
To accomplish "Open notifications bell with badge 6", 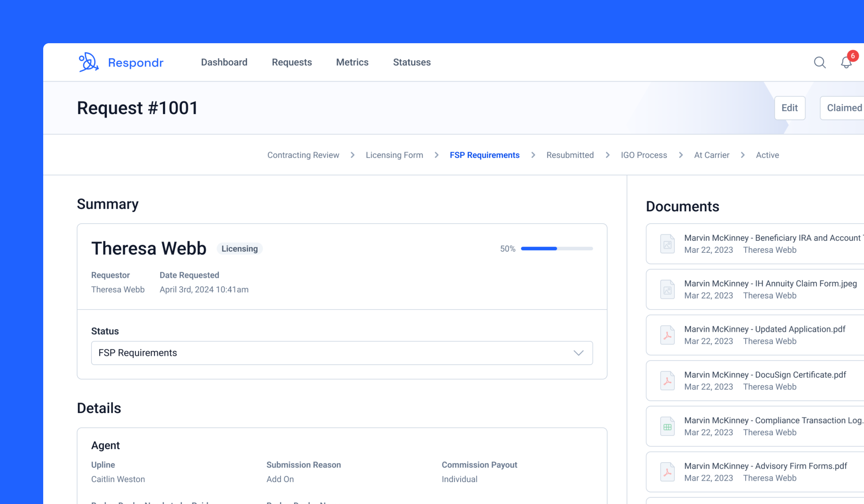I will coord(847,62).
